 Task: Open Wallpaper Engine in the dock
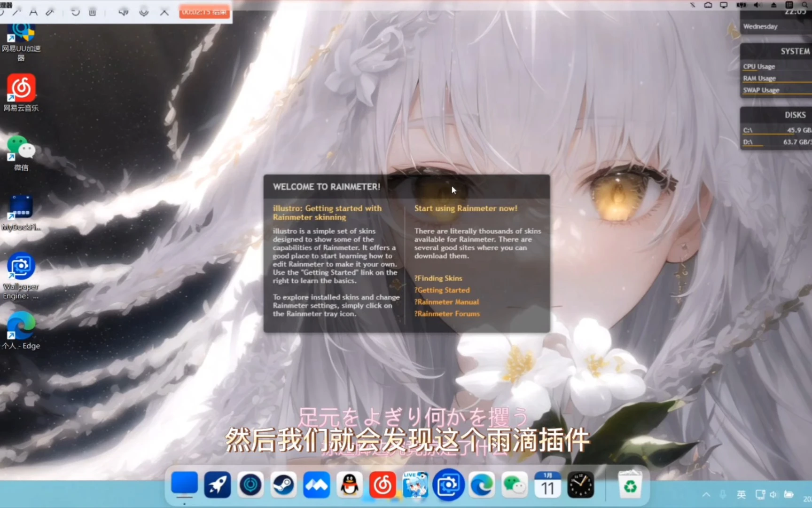pyautogui.click(x=449, y=485)
